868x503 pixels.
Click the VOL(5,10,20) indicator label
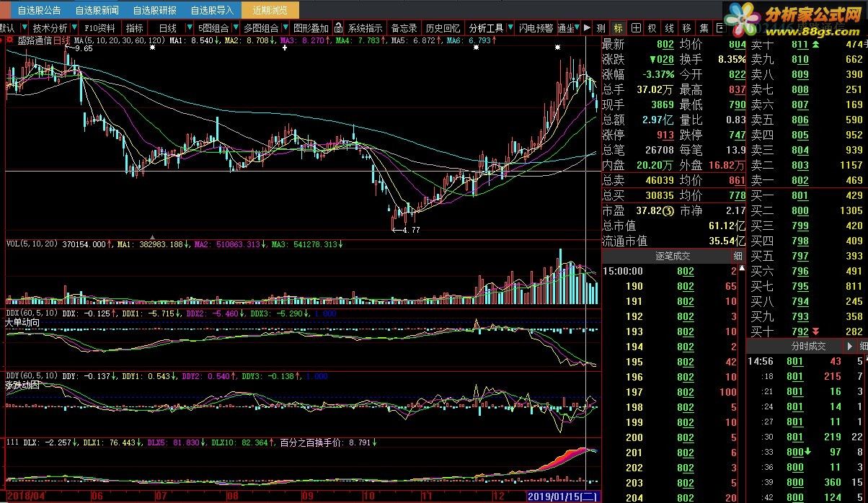point(32,244)
